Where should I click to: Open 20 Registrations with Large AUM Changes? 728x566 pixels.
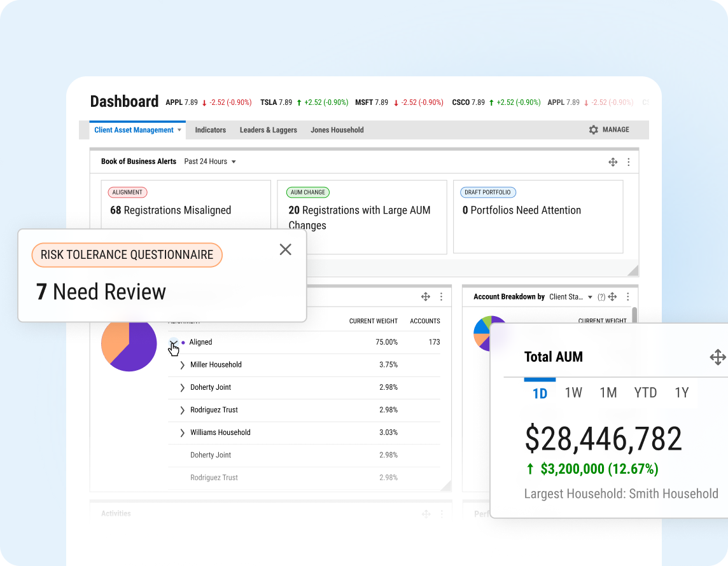(x=362, y=217)
